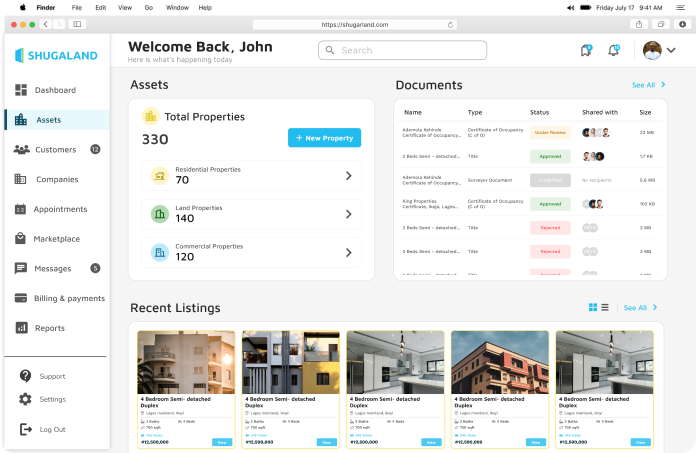This screenshot has width=696, height=453.
Task: Click the browser forward arrow
Action: [x=59, y=24]
